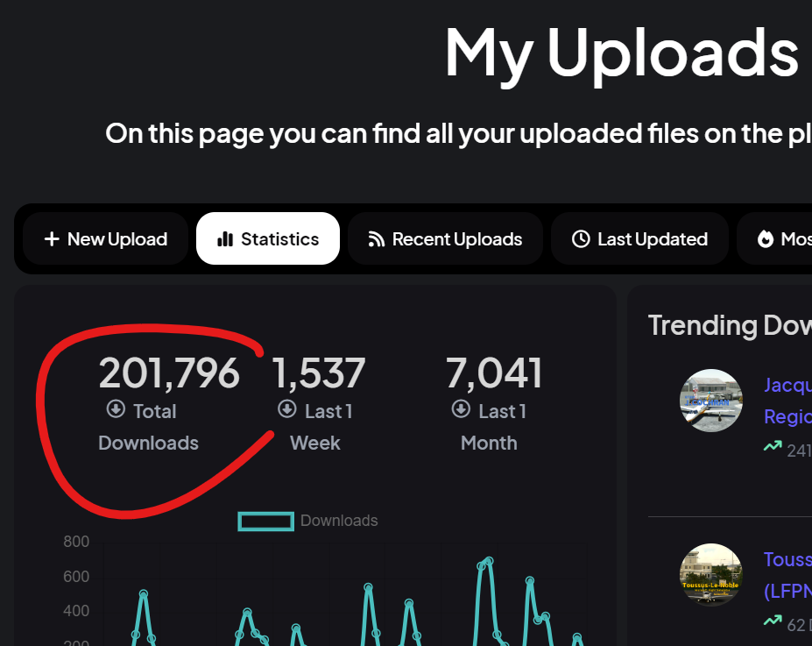Viewport: 812px width, 646px height.
Task: Click the trending arrow icon beside 241
Action: coord(773,446)
